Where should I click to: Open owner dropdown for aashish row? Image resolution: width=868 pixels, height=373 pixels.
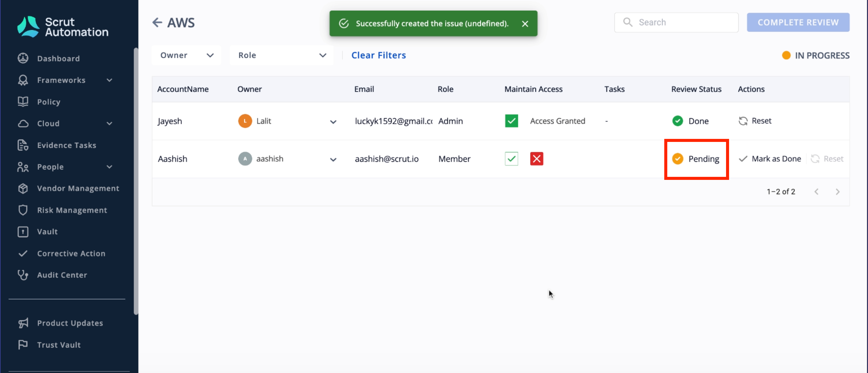[333, 159]
